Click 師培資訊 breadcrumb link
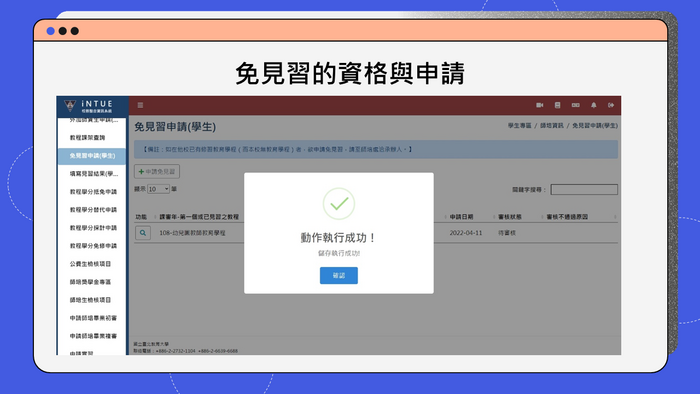Screen dimensions: 700x394 click(x=552, y=126)
